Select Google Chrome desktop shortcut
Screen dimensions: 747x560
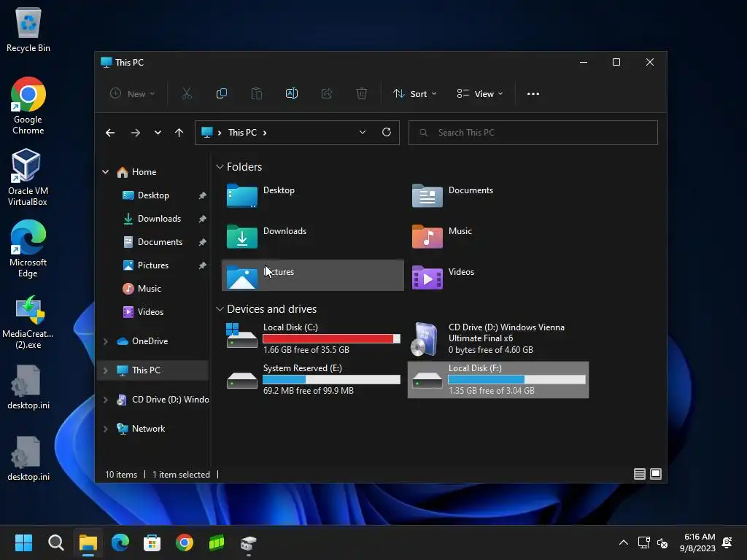tap(28, 106)
